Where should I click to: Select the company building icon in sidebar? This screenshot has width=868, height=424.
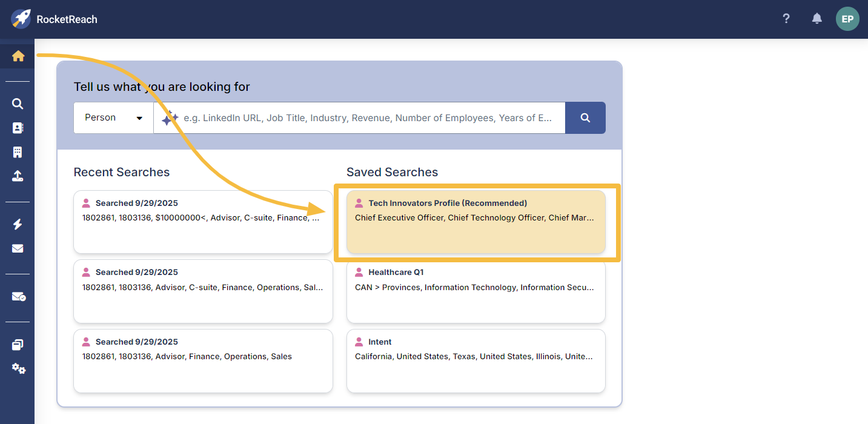coord(18,152)
